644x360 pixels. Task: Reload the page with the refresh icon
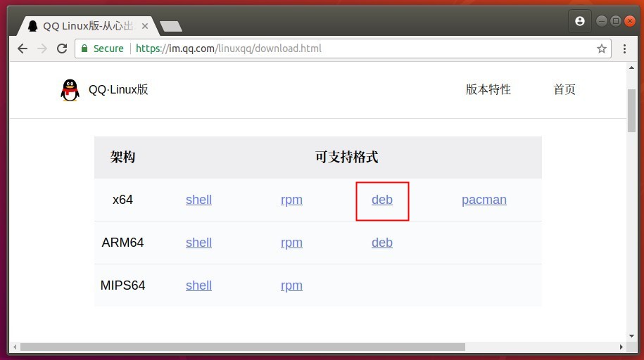[62, 49]
